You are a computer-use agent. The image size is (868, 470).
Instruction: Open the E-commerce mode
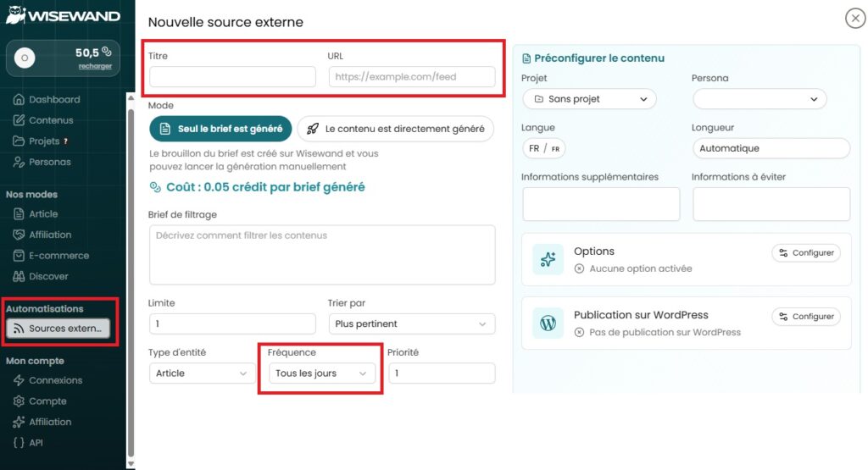coord(51,256)
